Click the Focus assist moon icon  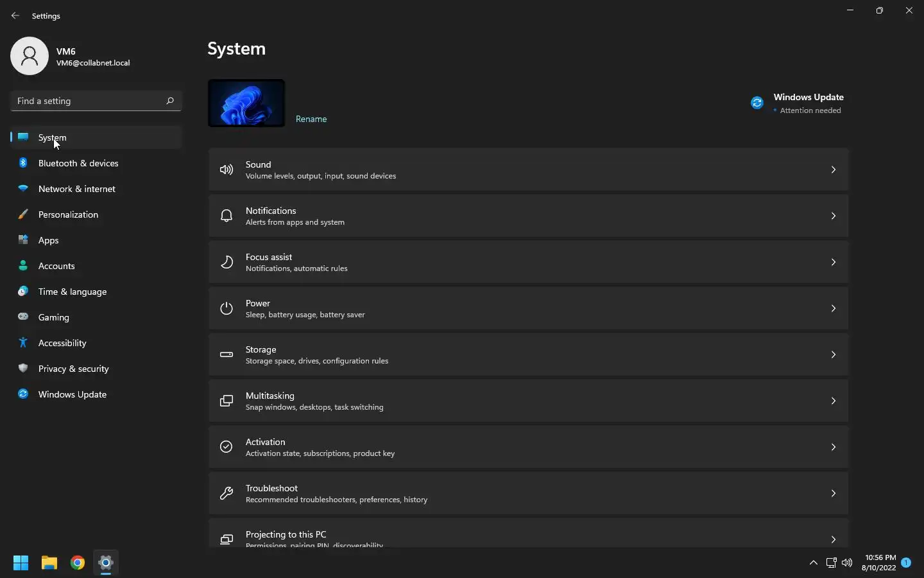[227, 262]
